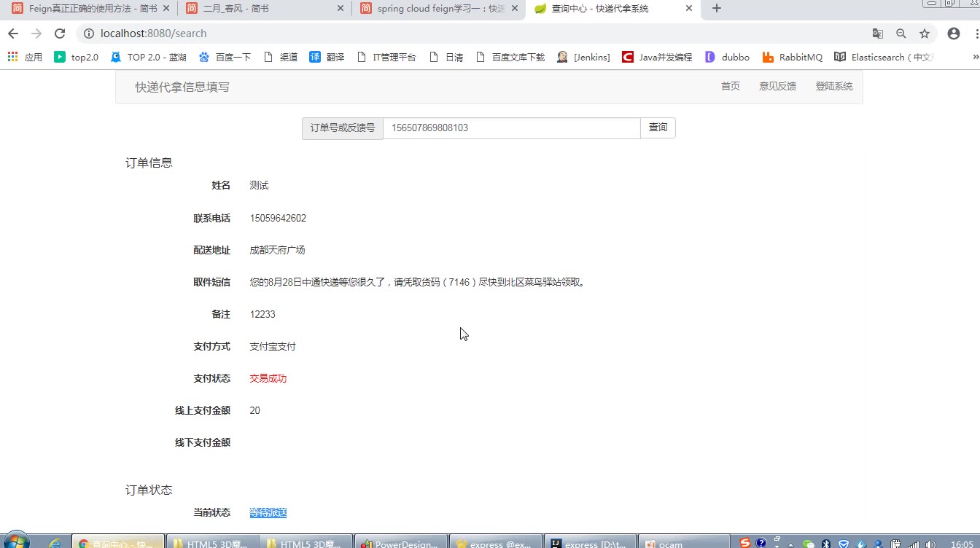Viewport: 980px width, 548px height.
Task: Open the 百度一下 bookmark
Action: point(225,57)
